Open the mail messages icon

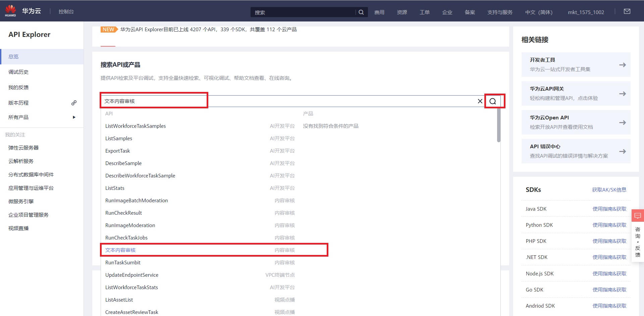click(x=627, y=11)
